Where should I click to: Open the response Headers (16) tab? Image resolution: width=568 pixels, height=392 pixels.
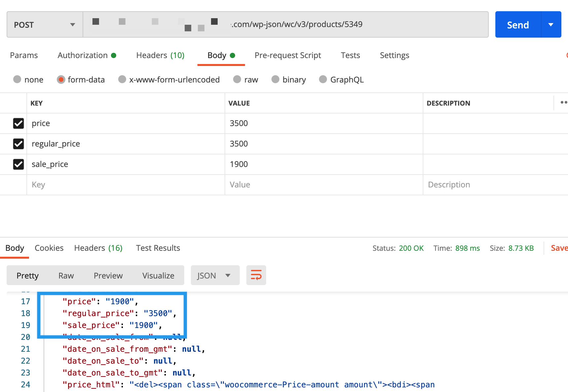click(98, 248)
